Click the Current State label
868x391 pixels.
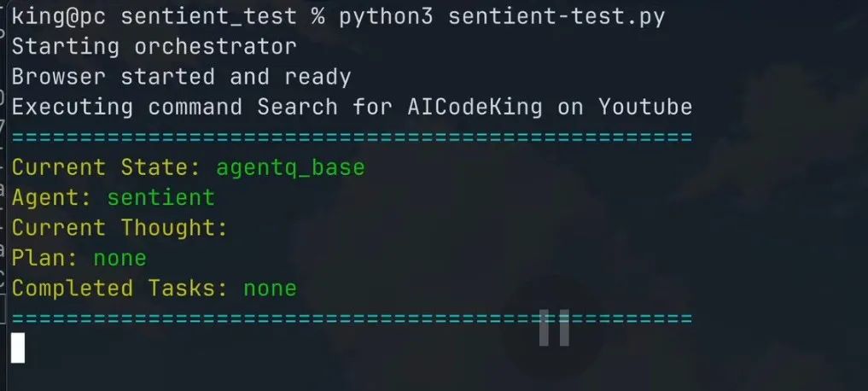[107, 167]
